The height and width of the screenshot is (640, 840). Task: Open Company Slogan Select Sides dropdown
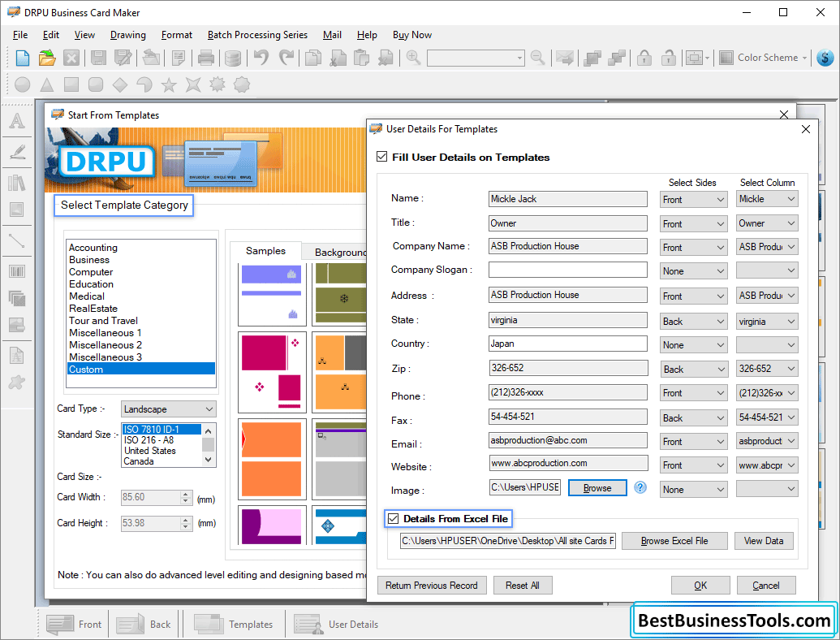[693, 271]
